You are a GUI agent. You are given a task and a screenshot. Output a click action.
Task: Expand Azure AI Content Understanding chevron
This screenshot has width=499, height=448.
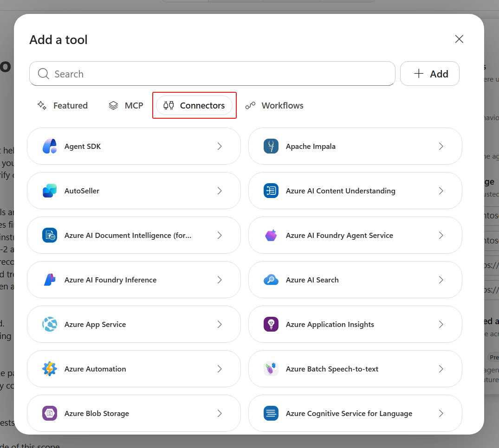tap(441, 191)
